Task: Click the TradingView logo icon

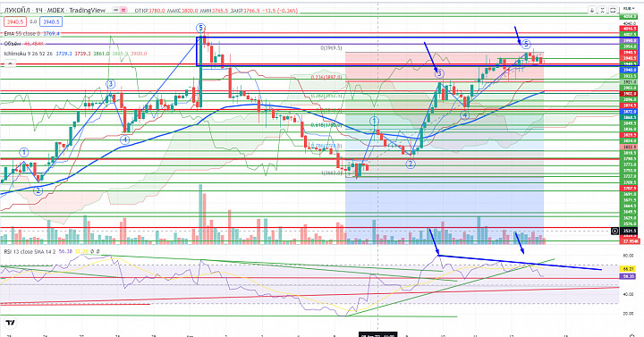Action: pos(11,323)
